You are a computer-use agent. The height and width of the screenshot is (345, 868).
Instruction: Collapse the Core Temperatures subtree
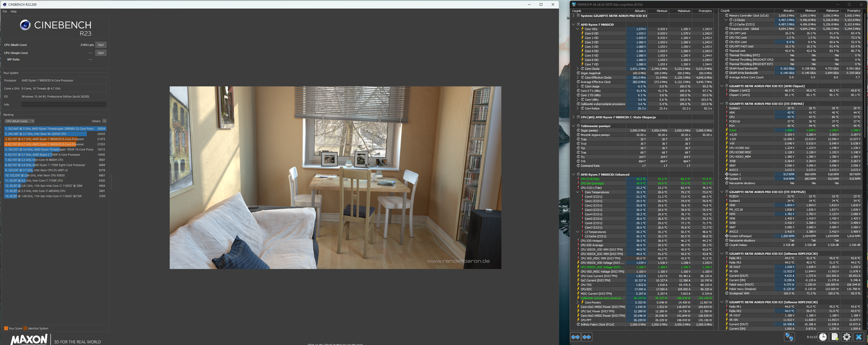(578, 192)
